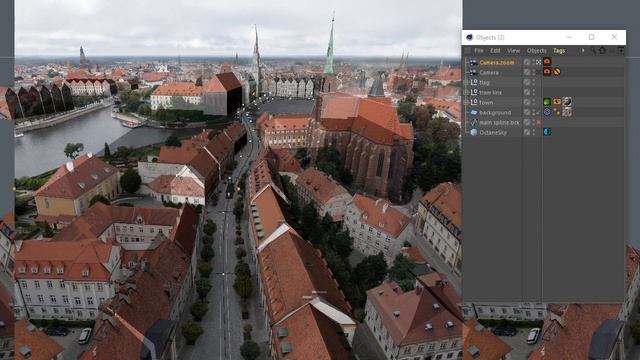Viewport: 640px width, 360px height.
Task: Click the search magnifier in Objects panel
Action: 593,50
